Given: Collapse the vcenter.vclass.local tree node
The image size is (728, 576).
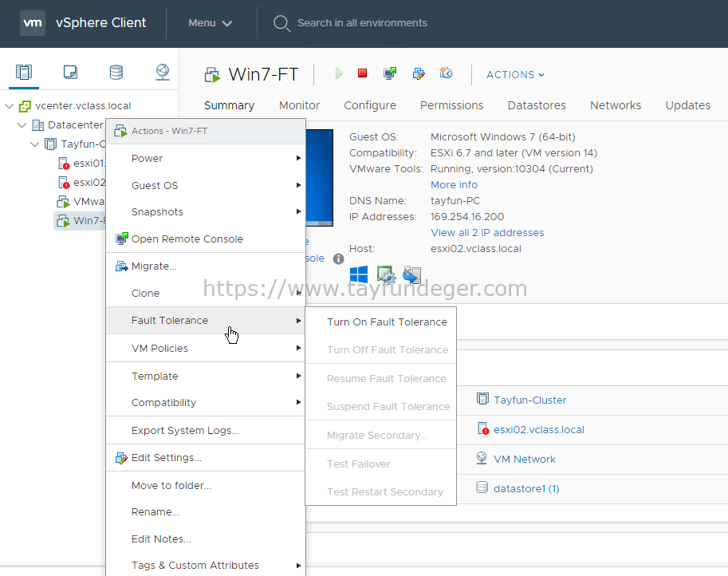Looking at the screenshot, I should tap(9, 106).
